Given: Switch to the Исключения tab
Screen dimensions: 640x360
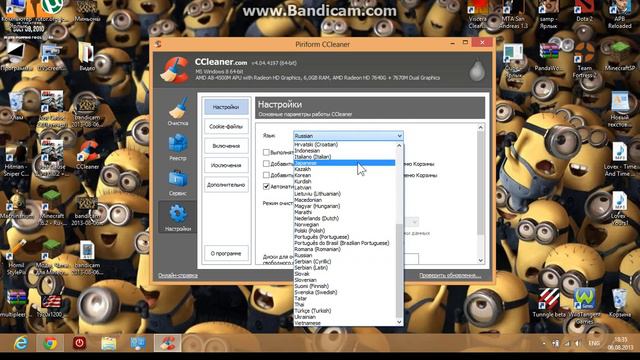Looking at the screenshot, I should [226, 165].
